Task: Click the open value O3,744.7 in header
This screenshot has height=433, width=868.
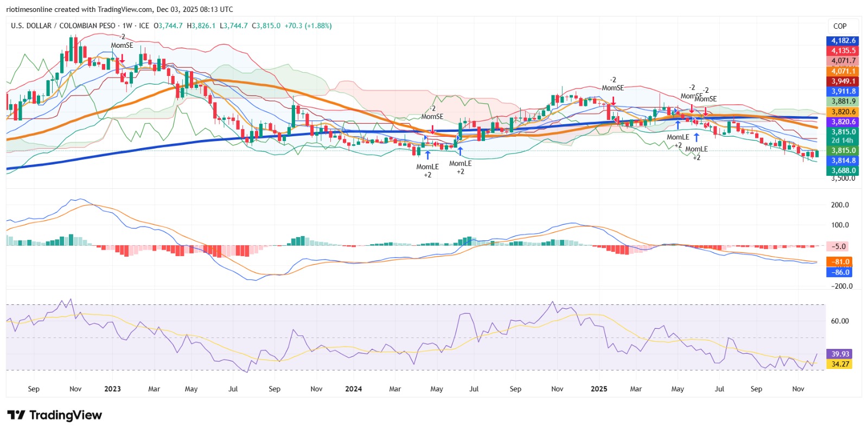Action: (x=168, y=26)
